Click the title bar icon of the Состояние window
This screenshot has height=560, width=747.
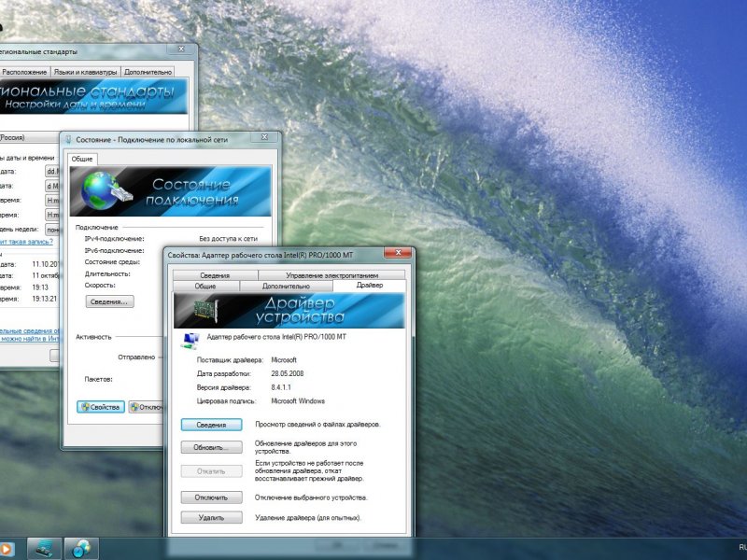pos(68,139)
